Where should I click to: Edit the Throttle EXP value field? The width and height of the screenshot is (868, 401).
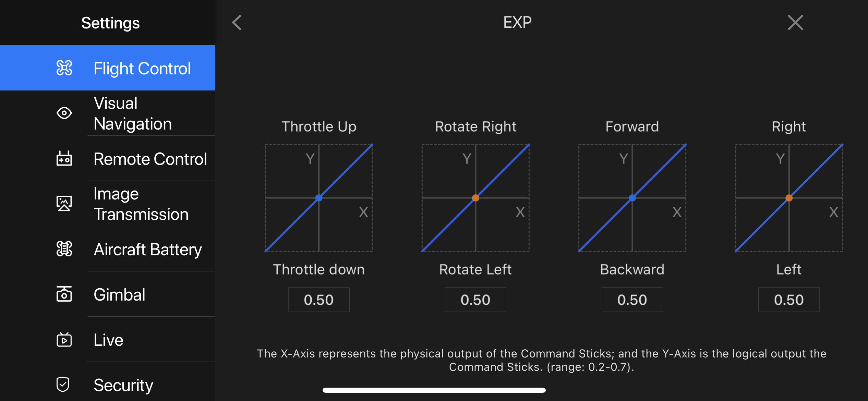[319, 300]
